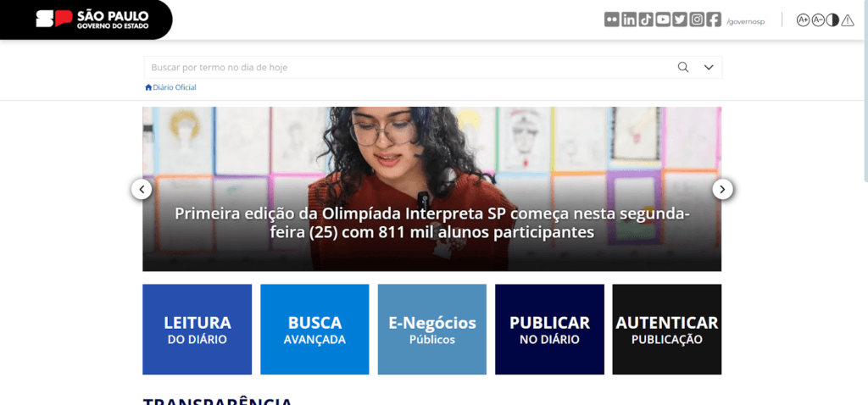
Task: Open the Instagram icon in header
Action: click(x=698, y=20)
